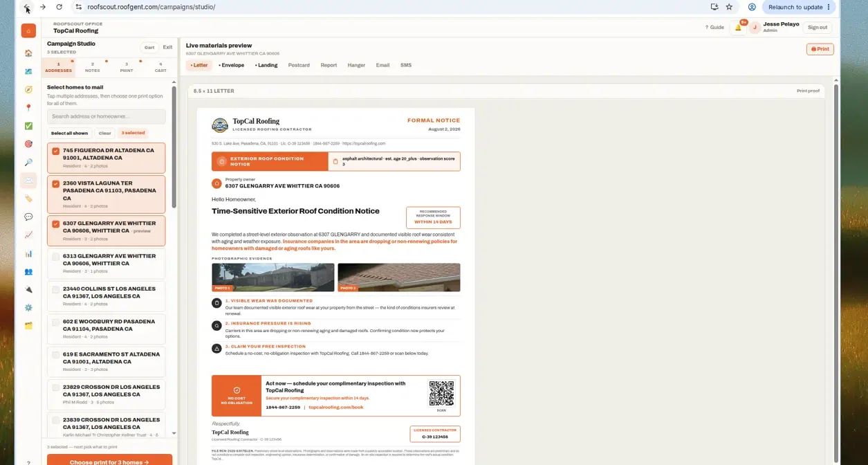The image size is (868, 465).
Task: Go to step 1 Addresses tab
Action: (58, 67)
